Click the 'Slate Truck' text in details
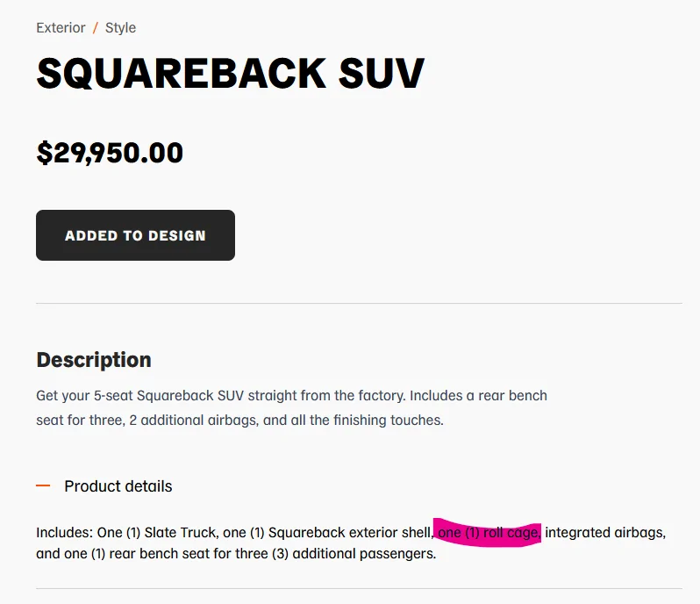 coord(181,533)
